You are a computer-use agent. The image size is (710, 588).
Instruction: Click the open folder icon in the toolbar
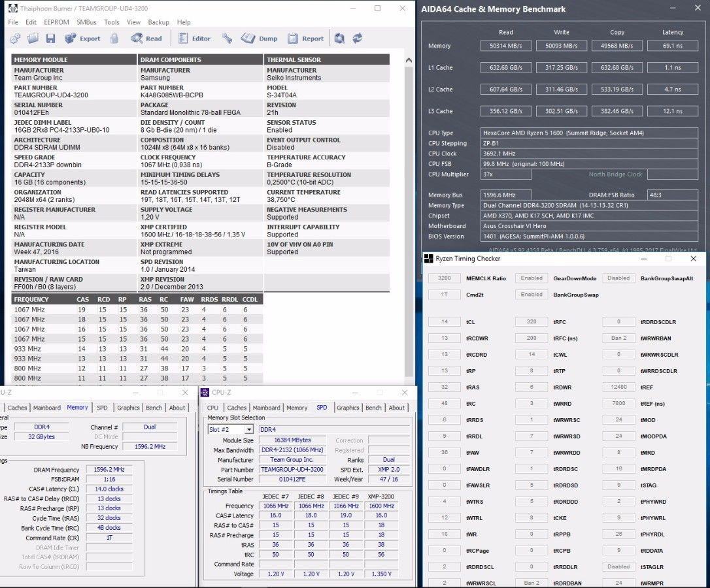tap(33, 39)
